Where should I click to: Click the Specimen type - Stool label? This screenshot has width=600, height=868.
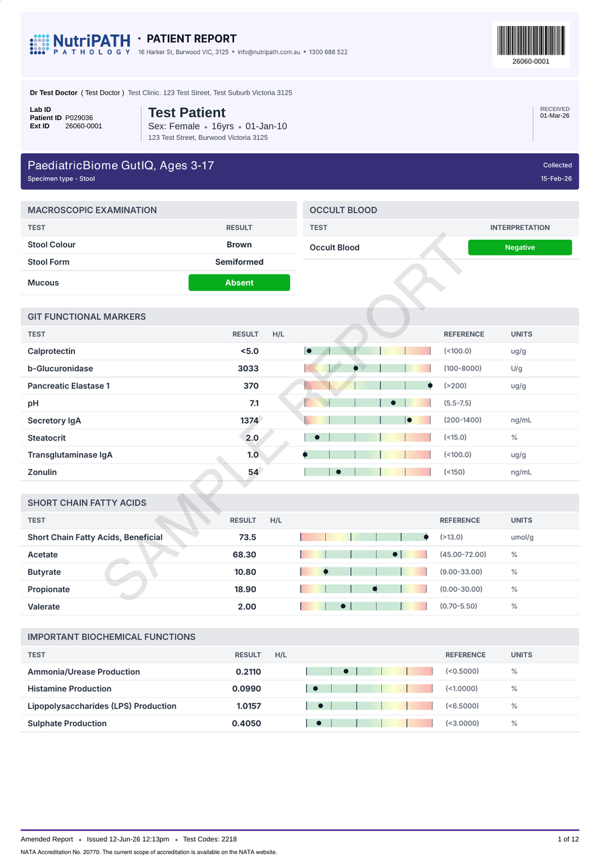point(61,179)
